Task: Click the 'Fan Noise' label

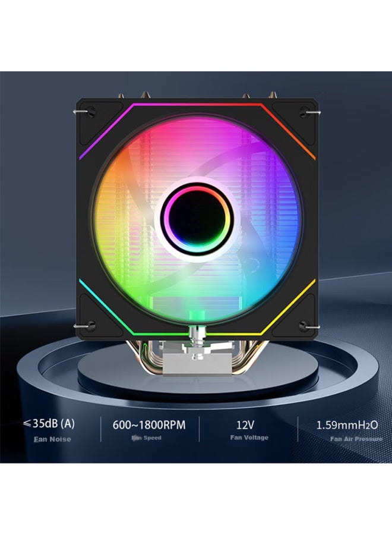Action: [52, 439]
